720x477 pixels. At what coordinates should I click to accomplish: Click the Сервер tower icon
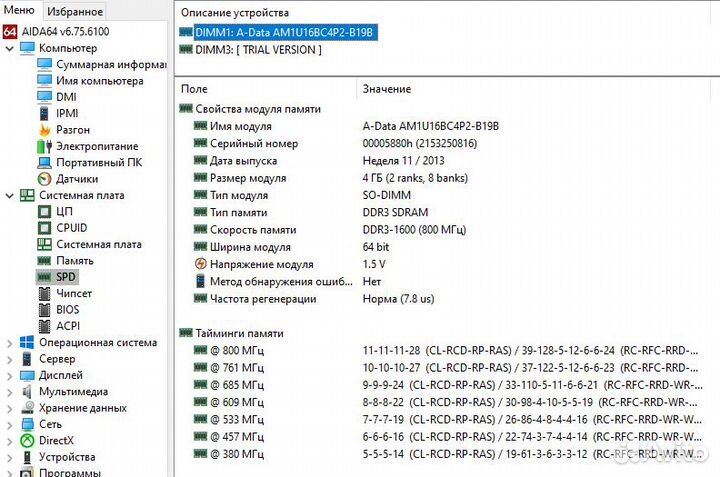point(27,359)
